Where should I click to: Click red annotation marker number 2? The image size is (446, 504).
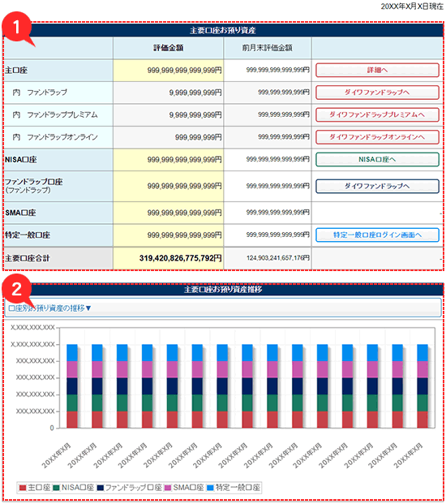click(x=17, y=289)
